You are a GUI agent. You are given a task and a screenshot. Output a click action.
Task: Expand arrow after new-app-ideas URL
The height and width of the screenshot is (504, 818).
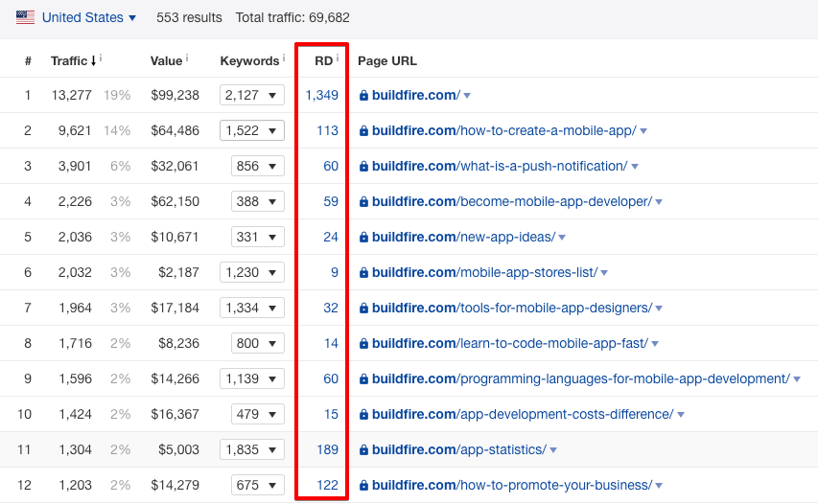point(562,238)
